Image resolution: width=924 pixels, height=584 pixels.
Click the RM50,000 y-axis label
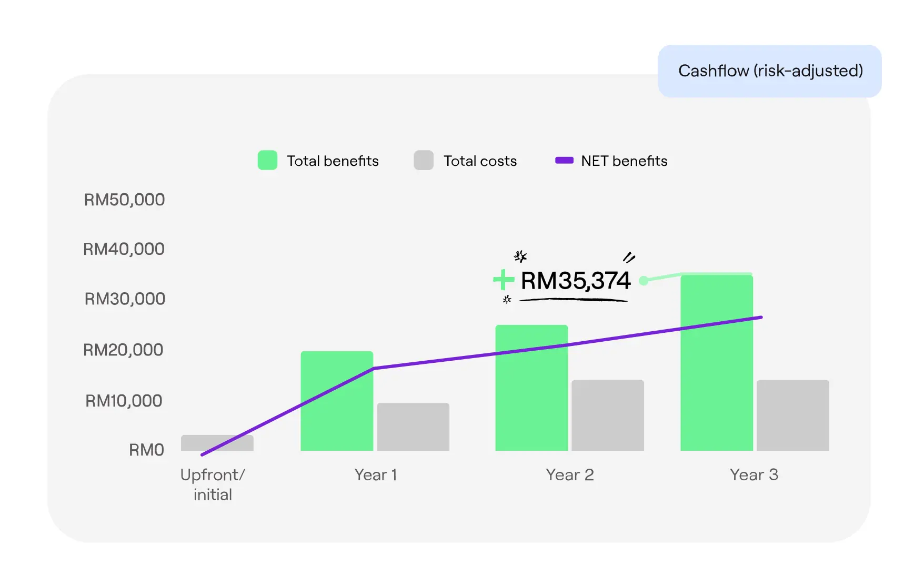coord(125,200)
